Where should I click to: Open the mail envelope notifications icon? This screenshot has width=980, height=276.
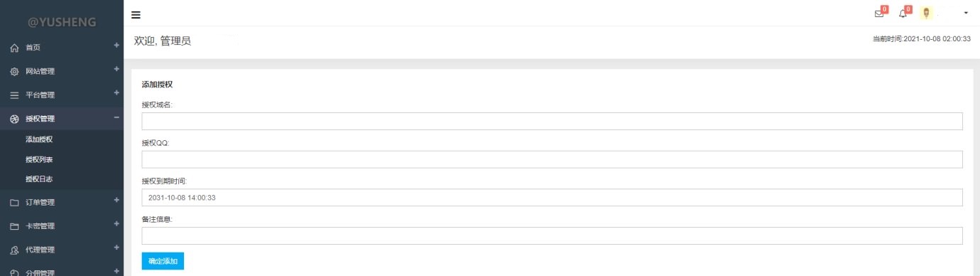(879, 14)
